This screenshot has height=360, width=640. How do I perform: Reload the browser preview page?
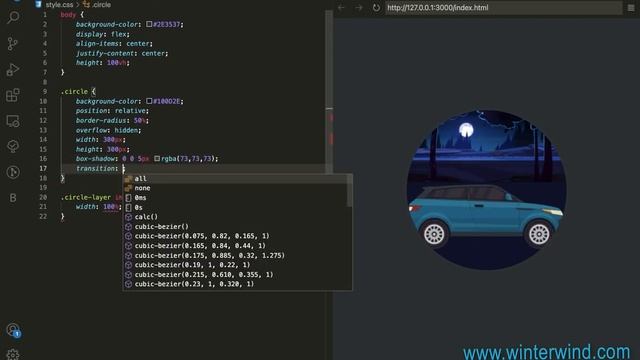tap(376, 7)
